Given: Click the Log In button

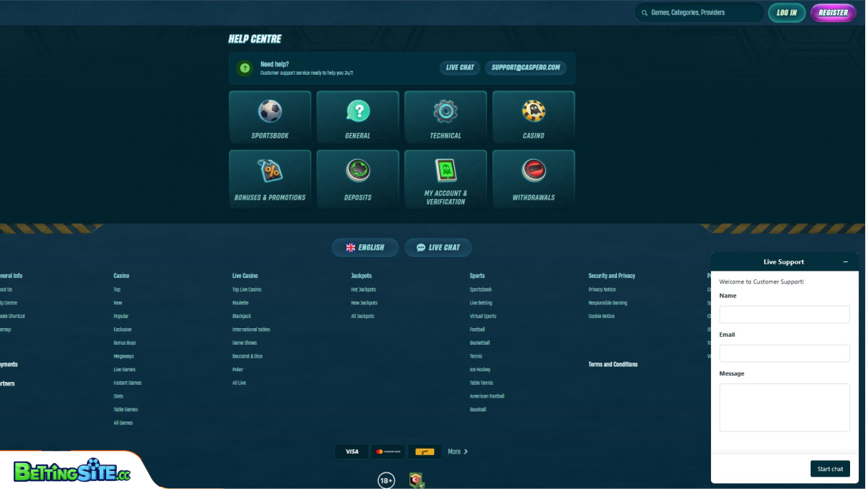Looking at the screenshot, I should [x=786, y=13].
